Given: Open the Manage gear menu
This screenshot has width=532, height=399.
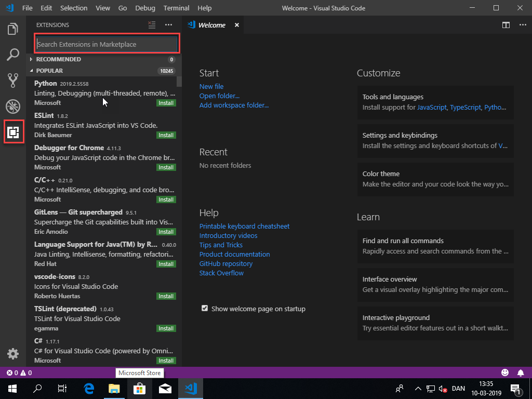Looking at the screenshot, I should (x=13, y=354).
